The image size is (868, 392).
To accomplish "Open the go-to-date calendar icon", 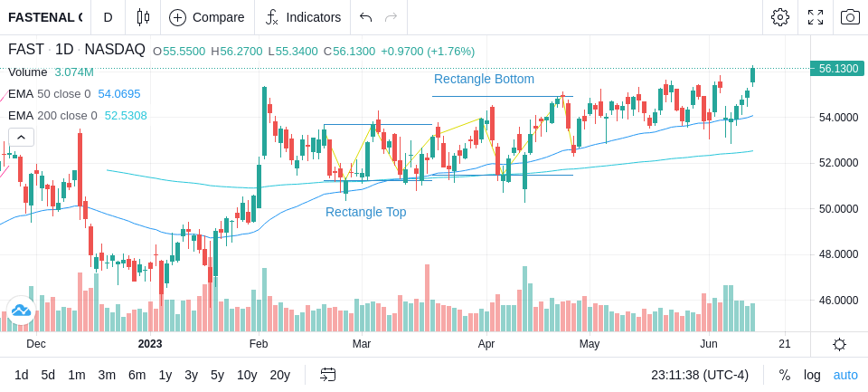I will 327,375.
